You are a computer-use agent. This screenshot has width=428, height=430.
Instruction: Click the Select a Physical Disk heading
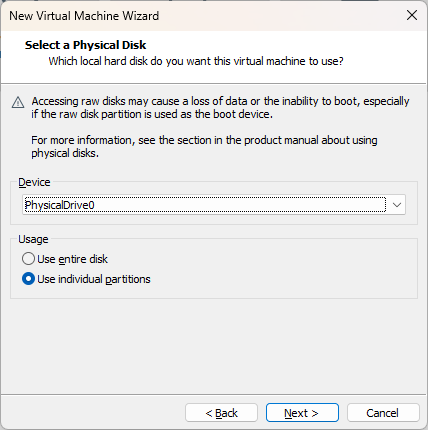tap(85, 45)
